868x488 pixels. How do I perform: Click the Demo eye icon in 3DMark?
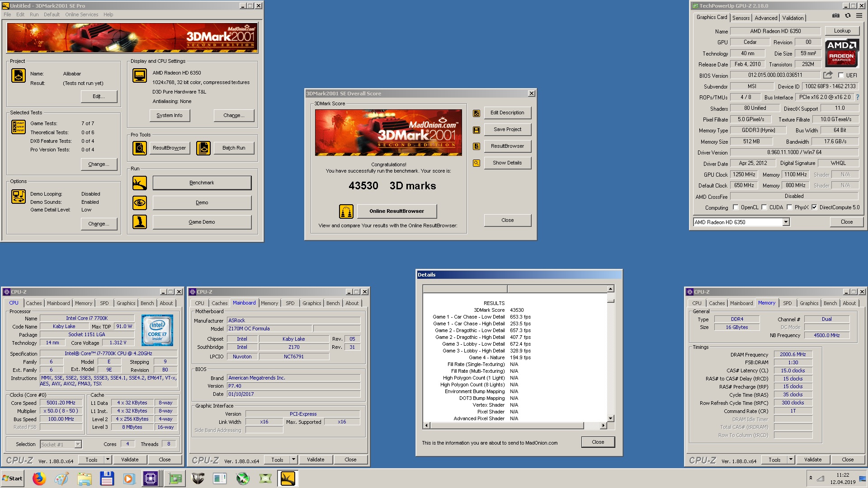[140, 202]
